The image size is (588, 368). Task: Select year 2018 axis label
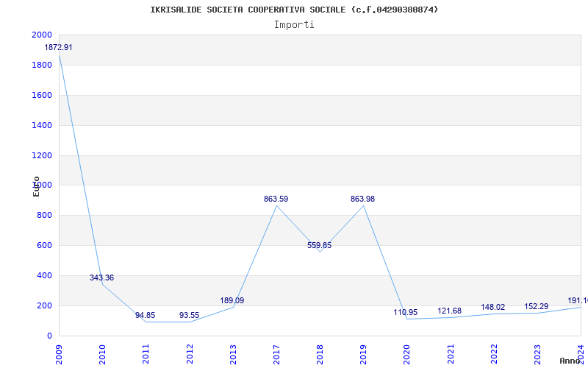320,354
